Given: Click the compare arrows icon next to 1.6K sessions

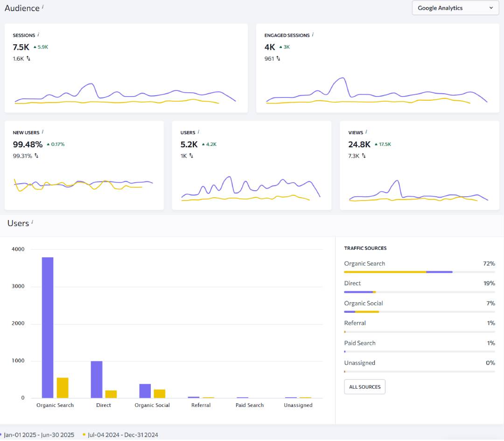Looking at the screenshot, I should (28, 58).
